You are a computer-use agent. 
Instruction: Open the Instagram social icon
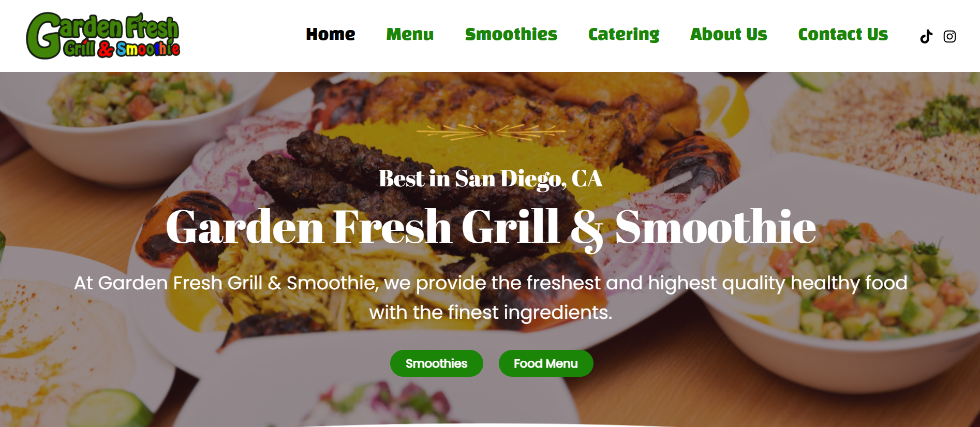tap(949, 37)
